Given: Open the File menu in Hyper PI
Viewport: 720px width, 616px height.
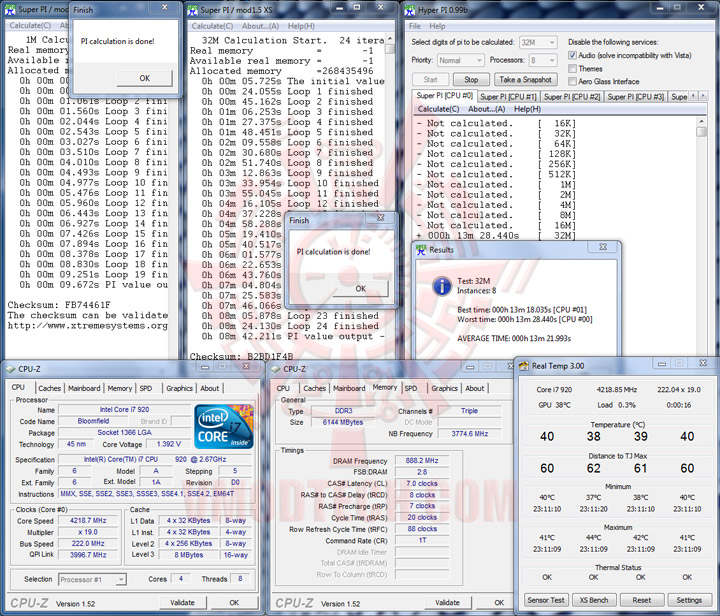Looking at the screenshot, I should tap(415, 26).
